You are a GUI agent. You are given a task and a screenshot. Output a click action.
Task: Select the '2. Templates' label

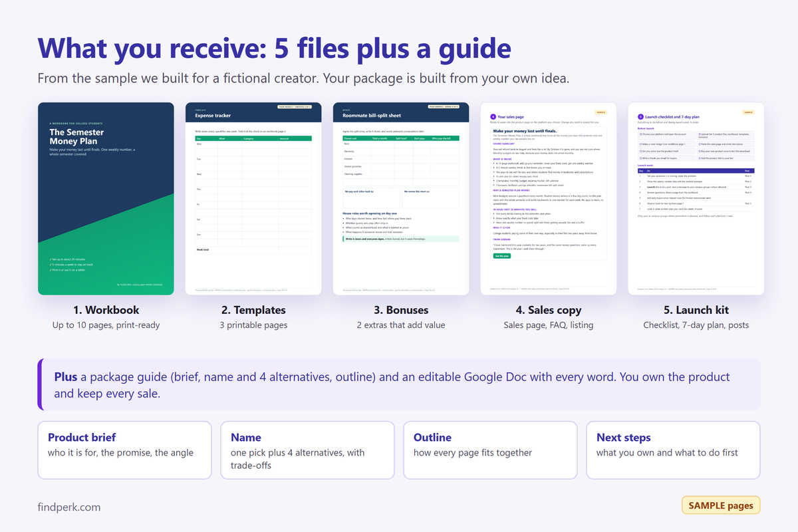253,310
